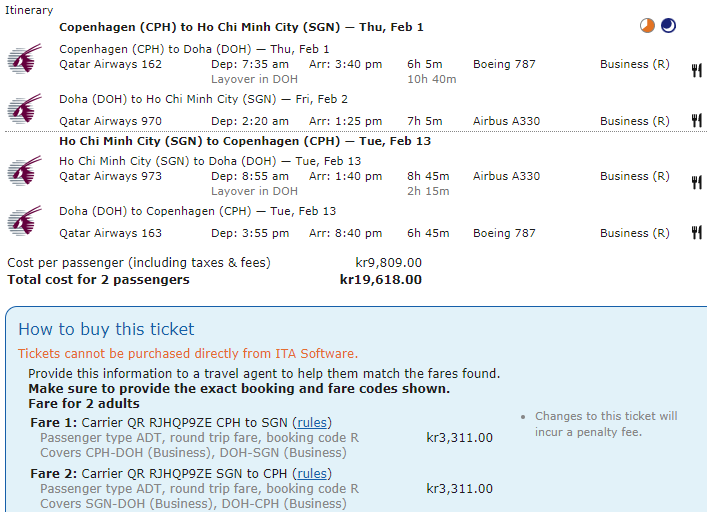
Task: Click the meal icon for the Boeing 787 CPH–DOH flight
Action: (696, 70)
